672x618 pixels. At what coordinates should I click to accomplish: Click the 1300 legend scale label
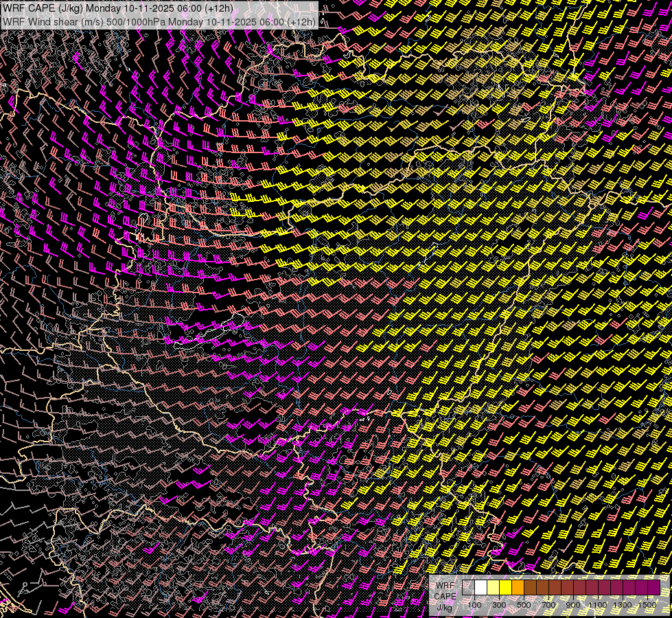coord(623,605)
